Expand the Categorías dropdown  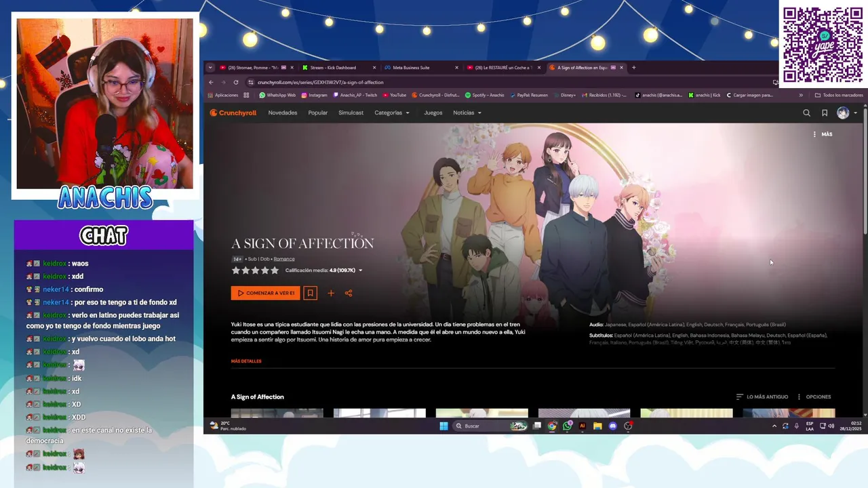392,113
